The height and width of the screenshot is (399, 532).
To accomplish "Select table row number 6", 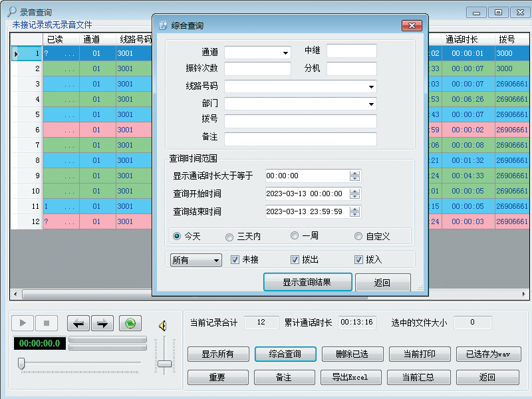I will coord(27,130).
